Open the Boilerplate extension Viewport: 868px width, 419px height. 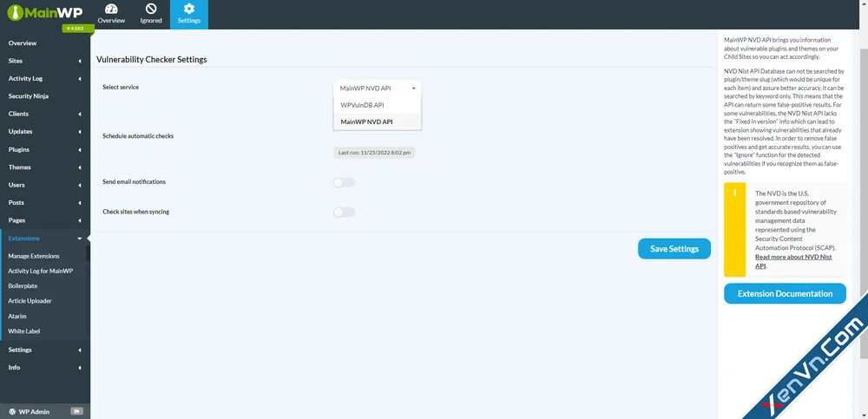pyautogui.click(x=23, y=286)
